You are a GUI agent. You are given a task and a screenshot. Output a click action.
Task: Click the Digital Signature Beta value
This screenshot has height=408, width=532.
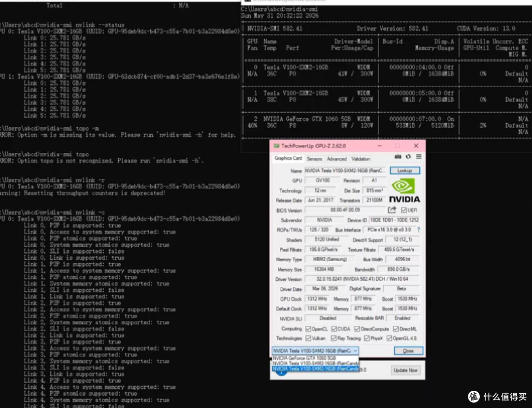(401, 289)
